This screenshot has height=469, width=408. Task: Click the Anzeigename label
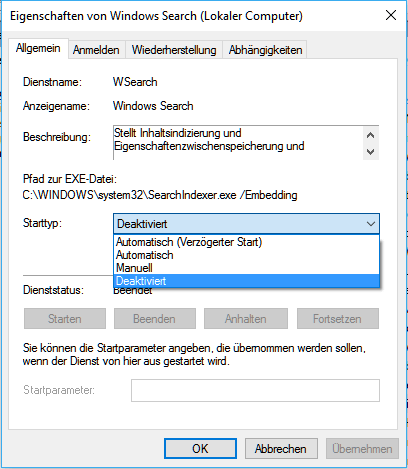[56, 106]
